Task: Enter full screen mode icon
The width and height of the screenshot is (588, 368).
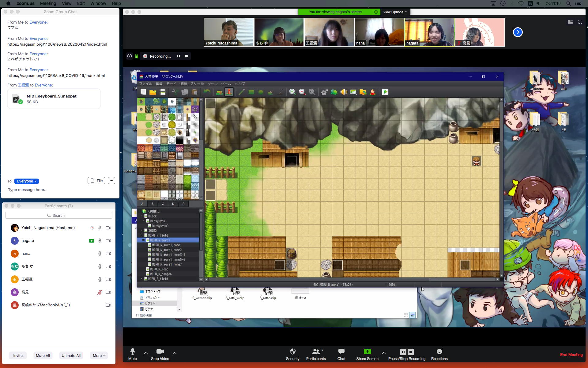Action: click(x=580, y=22)
